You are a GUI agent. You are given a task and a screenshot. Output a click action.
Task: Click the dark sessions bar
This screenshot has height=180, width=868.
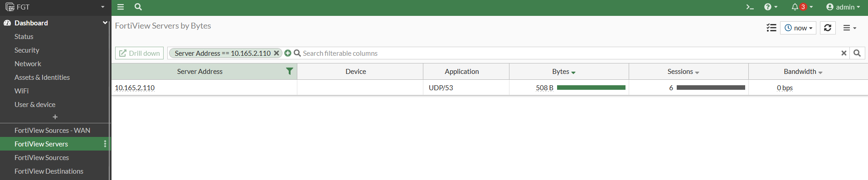(711, 88)
